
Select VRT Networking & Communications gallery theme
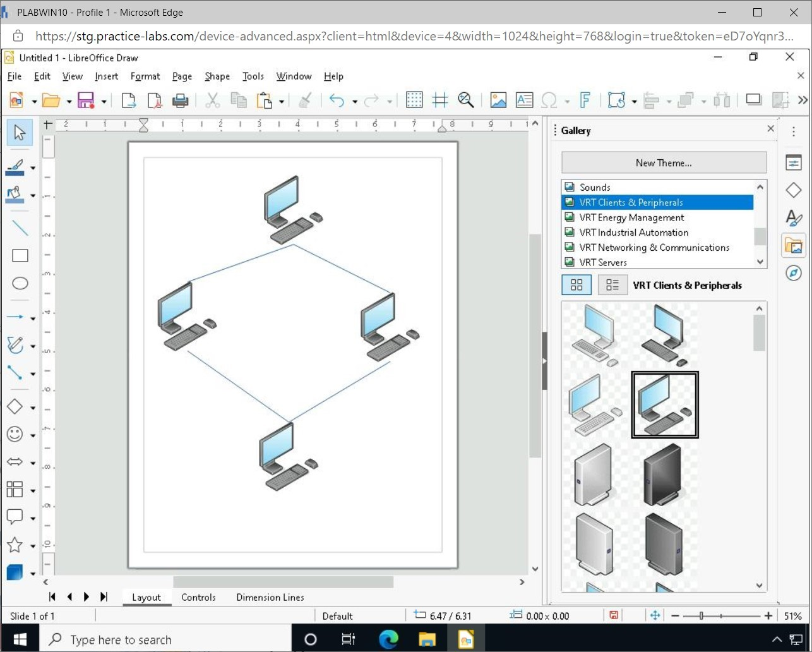pos(654,248)
